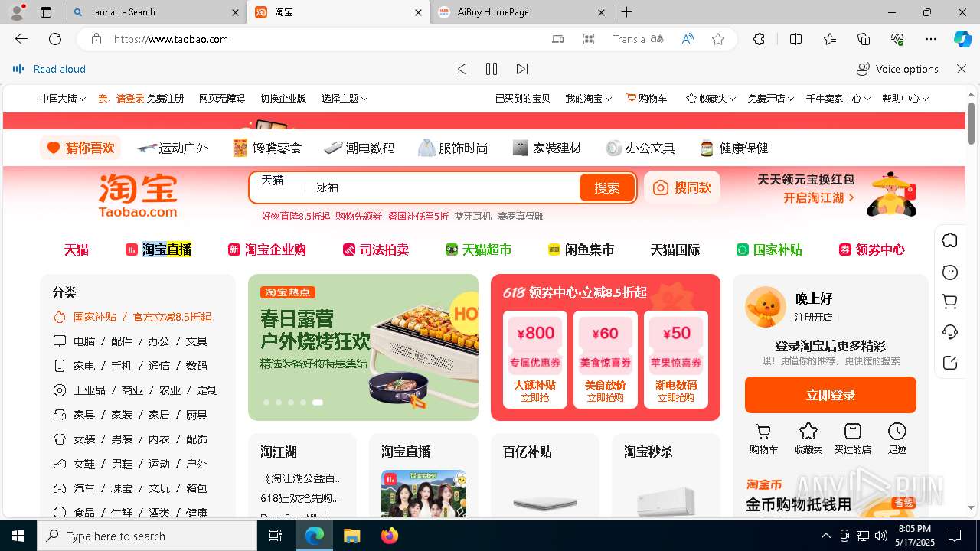Click the barbecue camping banner image
The image size is (980, 551).
click(x=363, y=347)
